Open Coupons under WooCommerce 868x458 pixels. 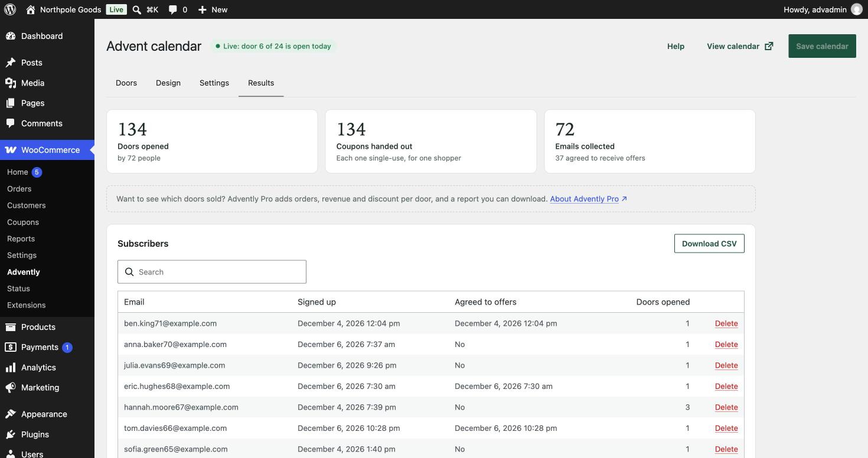coord(23,222)
